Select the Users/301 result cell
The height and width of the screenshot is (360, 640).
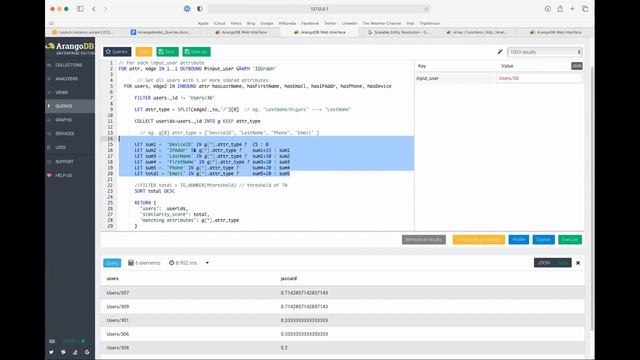point(118,320)
